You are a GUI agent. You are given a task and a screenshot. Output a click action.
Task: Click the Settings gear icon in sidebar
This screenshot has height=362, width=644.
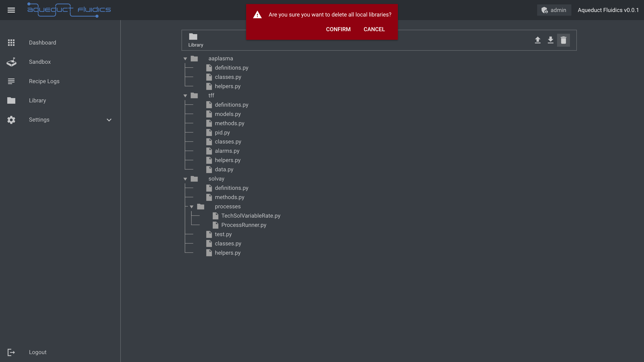11,120
